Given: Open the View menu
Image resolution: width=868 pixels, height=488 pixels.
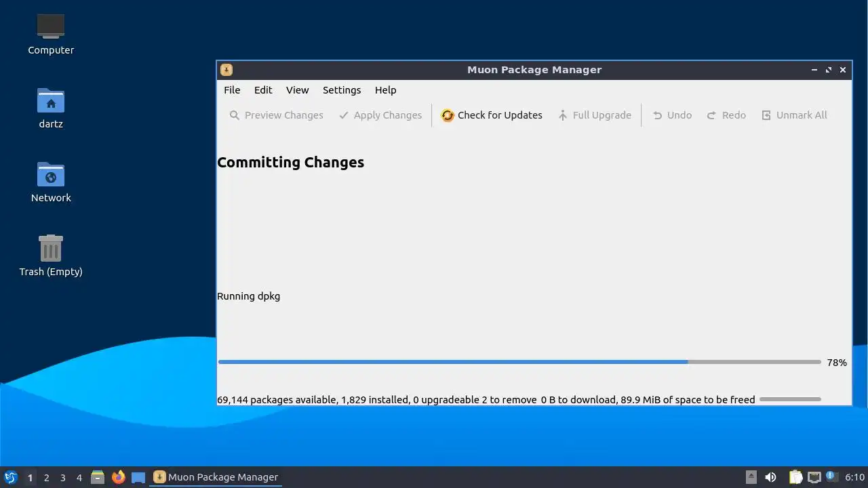Looking at the screenshot, I should click(x=297, y=90).
